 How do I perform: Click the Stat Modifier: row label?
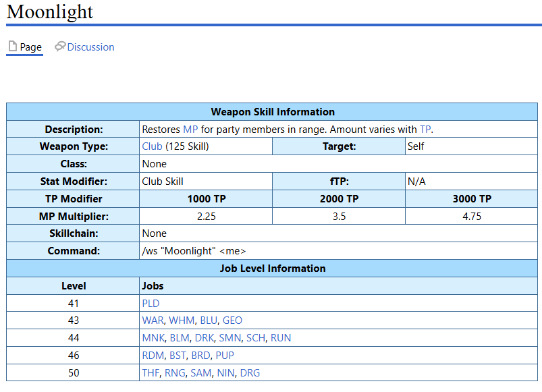(74, 181)
